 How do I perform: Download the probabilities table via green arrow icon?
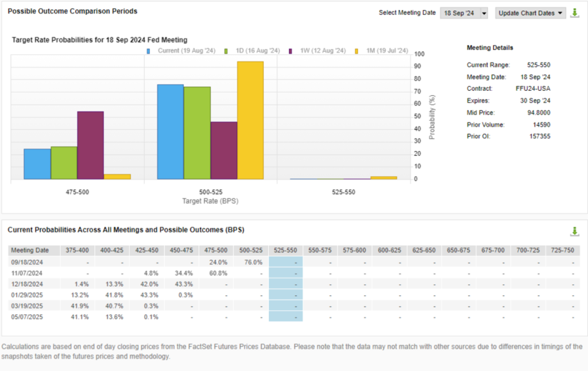coord(574,231)
